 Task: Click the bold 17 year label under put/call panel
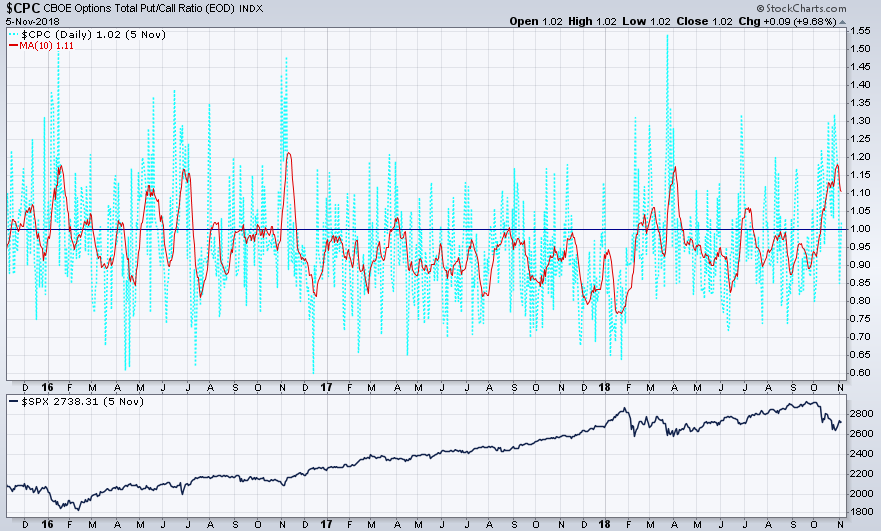pyautogui.click(x=326, y=388)
